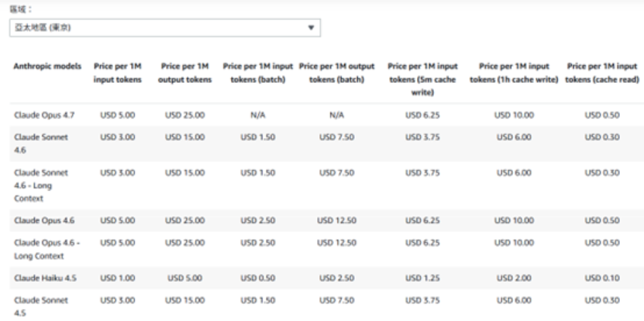
Task: Click Claude Sonnet 4.5 input price USD 3.00
Action: (x=118, y=300)
